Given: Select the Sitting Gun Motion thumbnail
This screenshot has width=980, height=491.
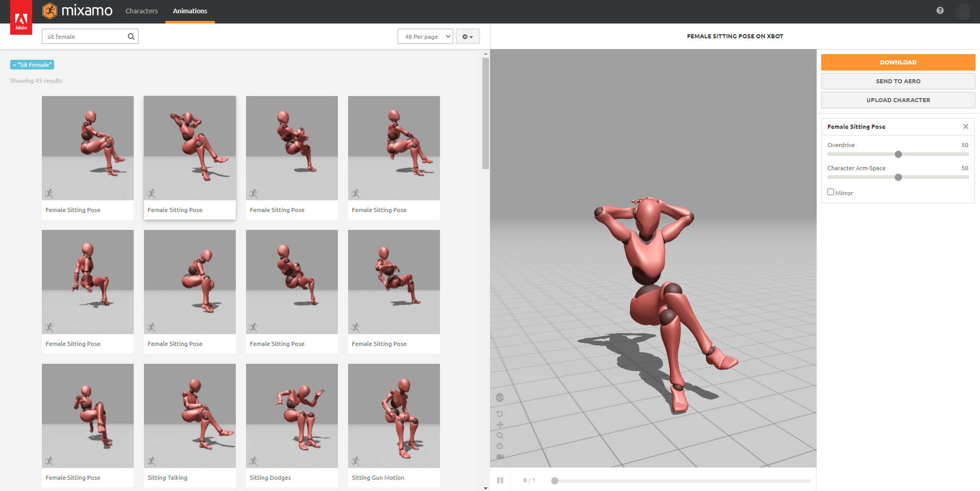Looking at the screenshot, I should tap(394, 416).
